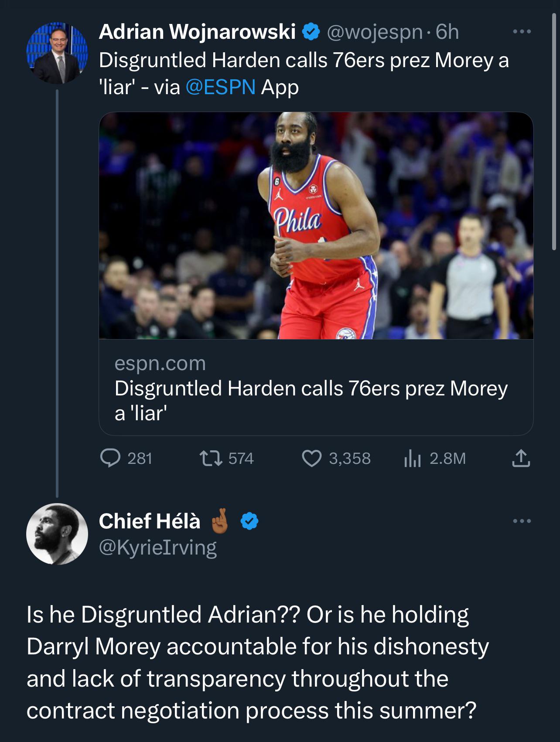Open the ESPN article preview image

(316, 225)
